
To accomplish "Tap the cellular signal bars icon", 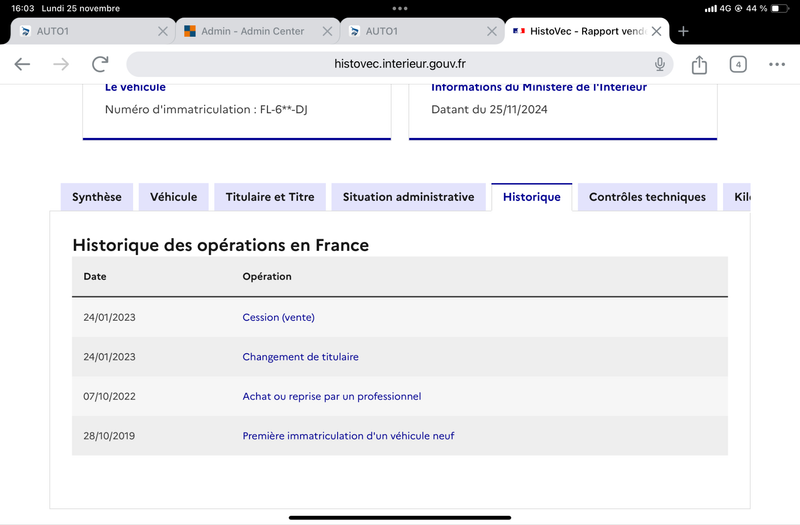I will (x=711, y=9).
